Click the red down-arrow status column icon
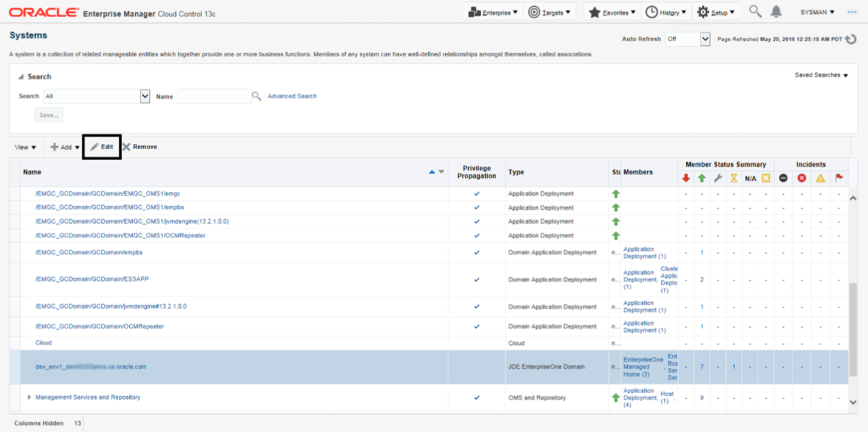Viewport: 868px width, 432px height. tap(686, 178)
